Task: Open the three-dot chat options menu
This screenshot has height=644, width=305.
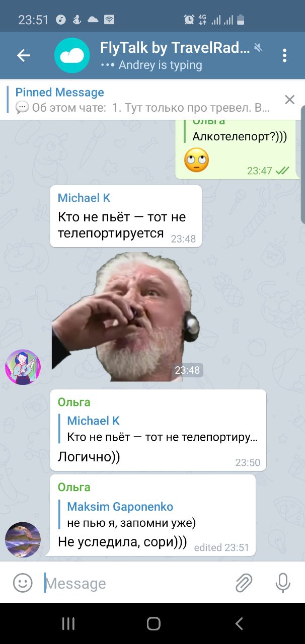Action: (284, 55)
